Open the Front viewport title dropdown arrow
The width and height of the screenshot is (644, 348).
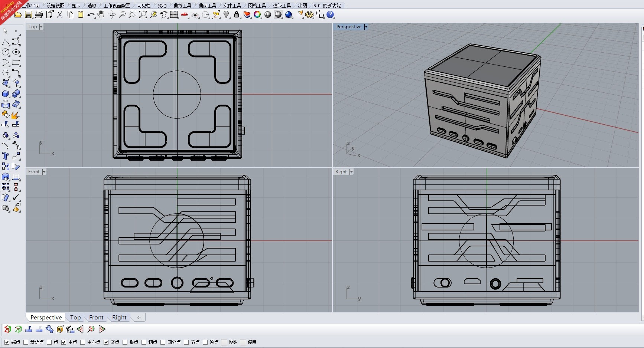(44, 172)
